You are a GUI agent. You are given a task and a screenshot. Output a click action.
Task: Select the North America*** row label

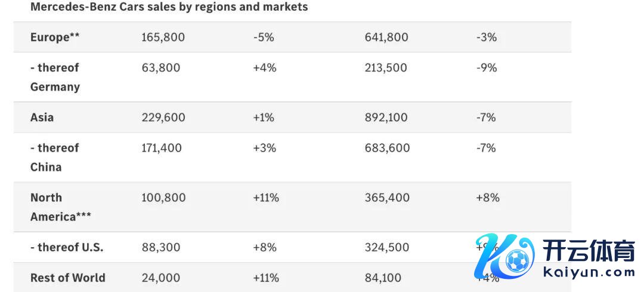tap(60, 207)
